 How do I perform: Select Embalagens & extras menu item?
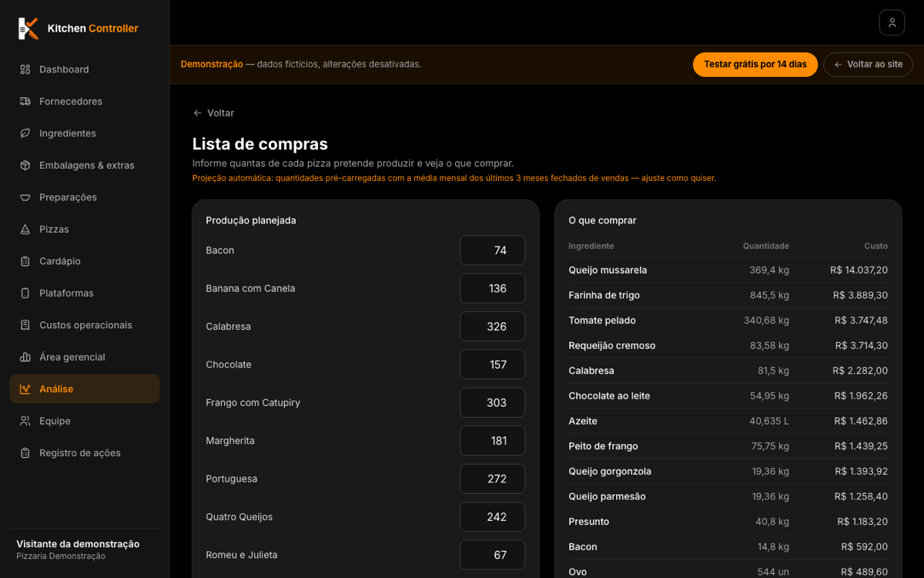(x=85, y=165)
